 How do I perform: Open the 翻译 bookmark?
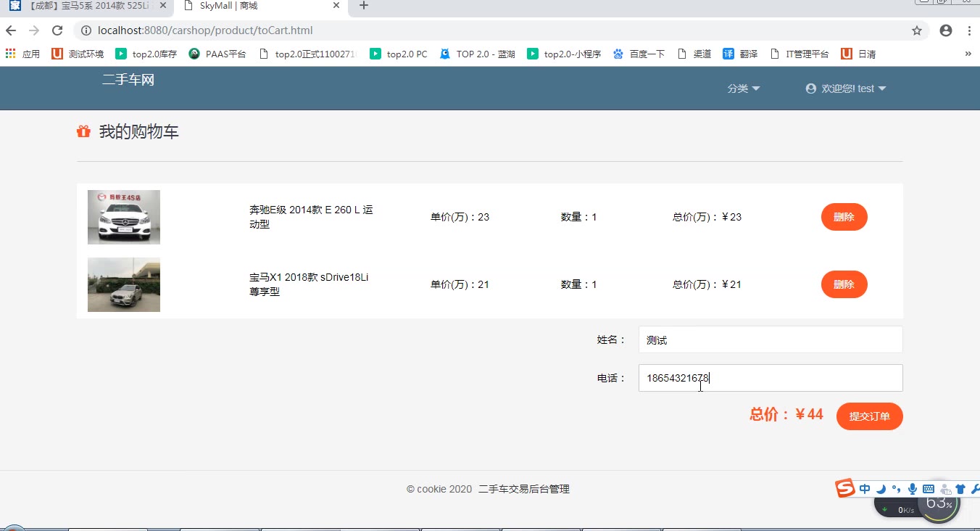740,54
